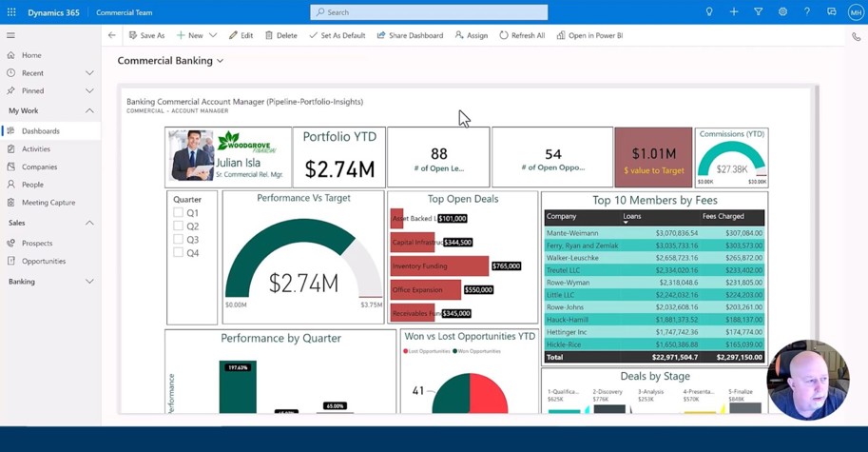Click the Office Expansion deal bar
Viewport: 868px width, 452px height.
[426, 289]
